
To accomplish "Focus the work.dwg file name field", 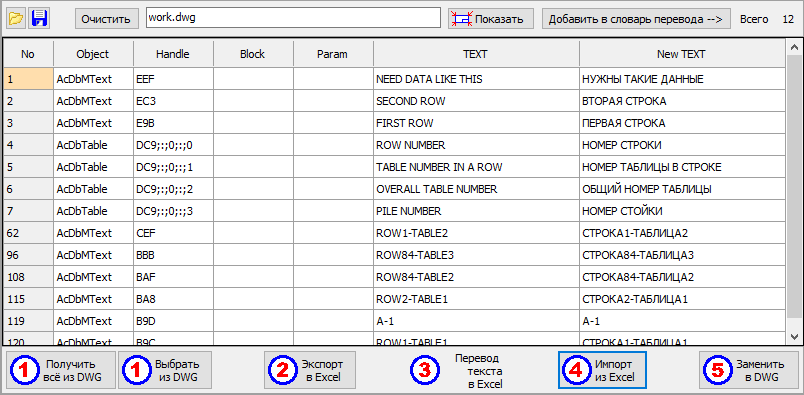I will (293, 18).
